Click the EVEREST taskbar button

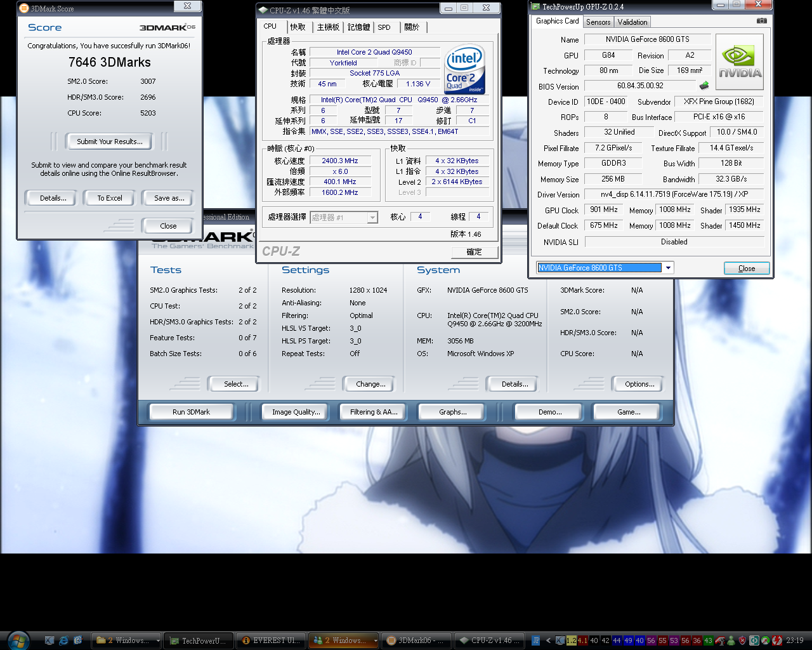point(271,640)
